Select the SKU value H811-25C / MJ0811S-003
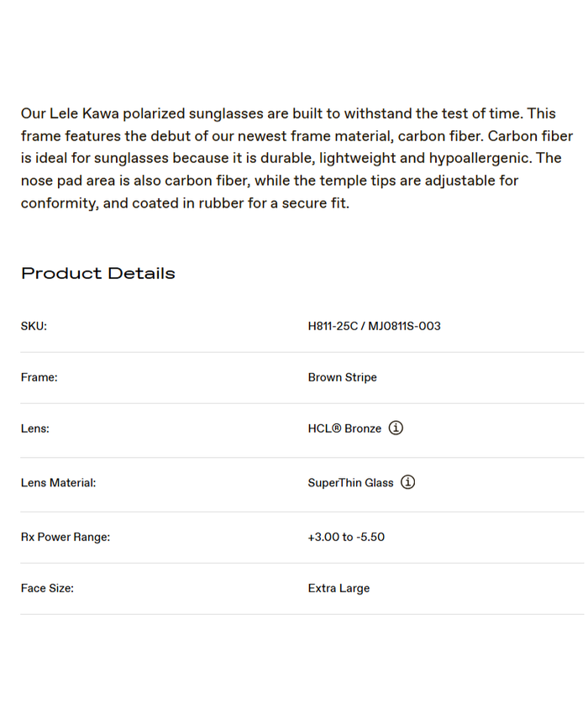The image size is (588, 714). 374,326
